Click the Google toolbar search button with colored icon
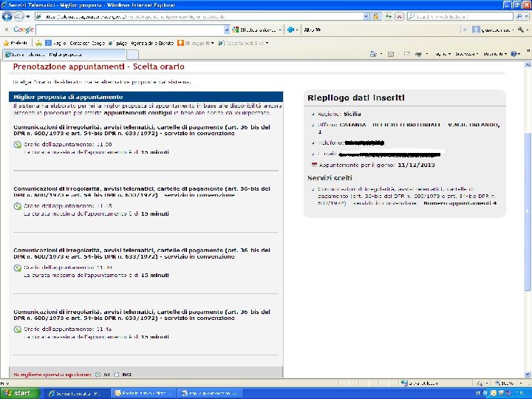532x399 pixels. (254, 30)
